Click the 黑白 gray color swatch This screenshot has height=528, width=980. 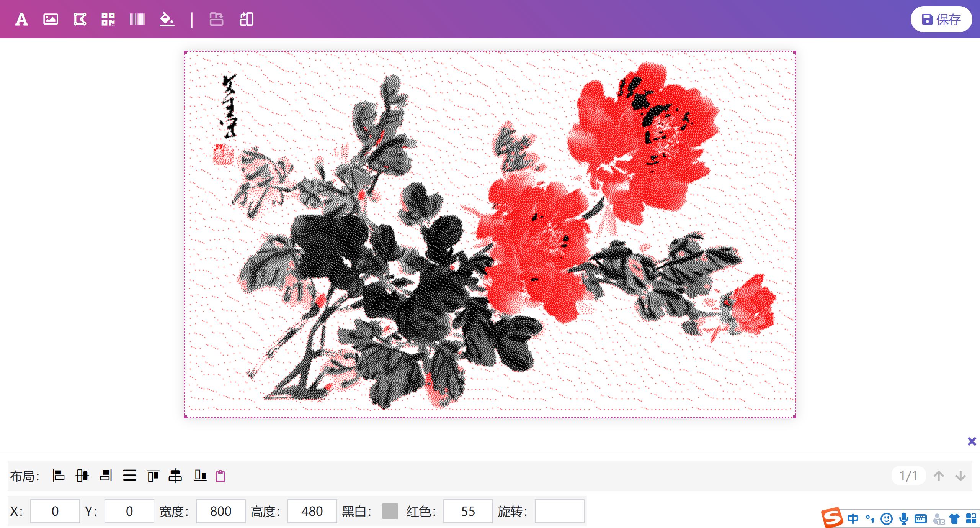tap(390, 511)
